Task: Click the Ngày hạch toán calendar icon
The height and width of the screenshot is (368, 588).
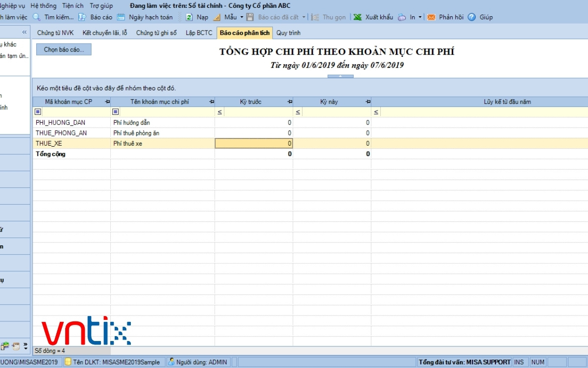Action: (122, 17)
